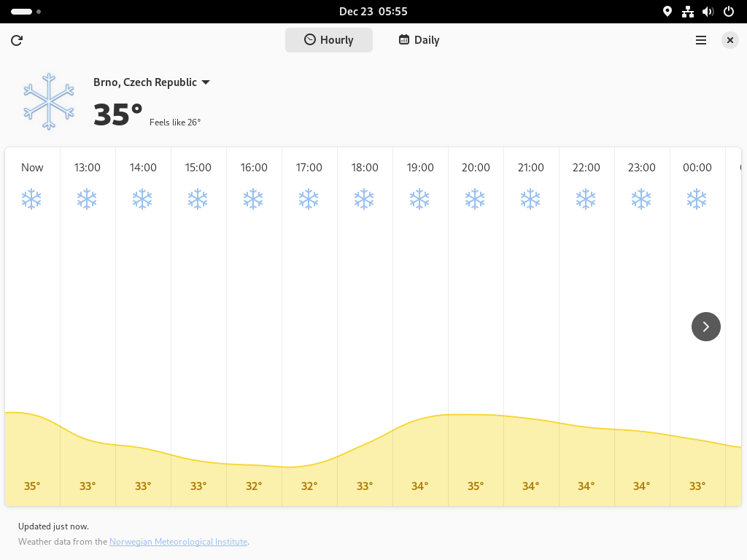The height and width of the screenshot is (560, 747).
Task: Click the snowflake icon under 13:00
Action: tap(88, 200)
